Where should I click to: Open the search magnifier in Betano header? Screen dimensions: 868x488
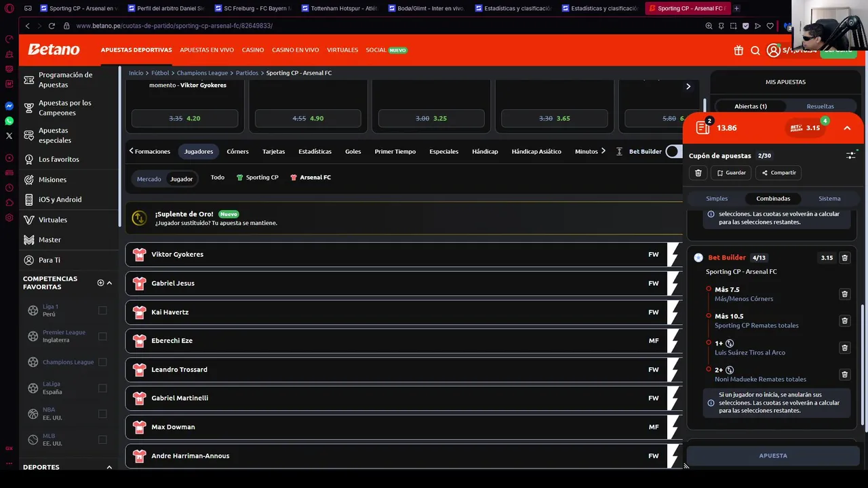pos(755,50)
